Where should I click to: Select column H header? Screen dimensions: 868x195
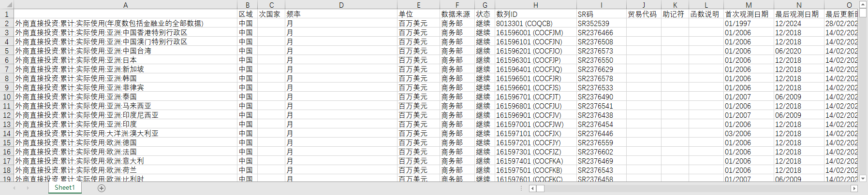[536, 5]
